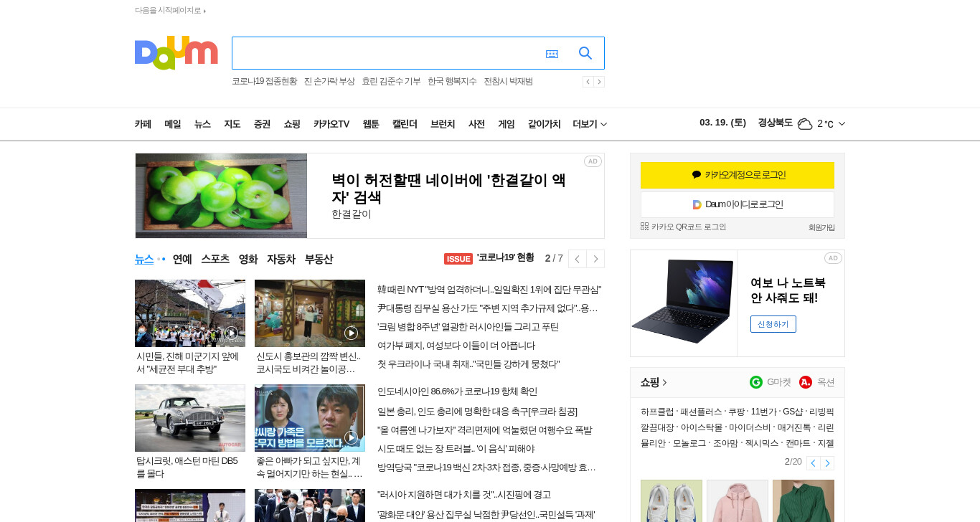Go to previous shopping page
980x522 pixels.
pyautogui.click(x=813, y=463)
